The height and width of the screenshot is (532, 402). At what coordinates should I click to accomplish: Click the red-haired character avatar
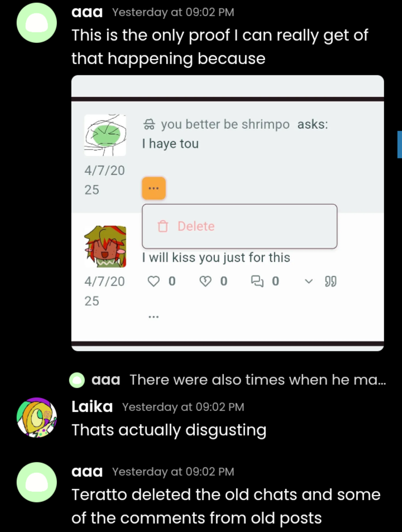105,246
